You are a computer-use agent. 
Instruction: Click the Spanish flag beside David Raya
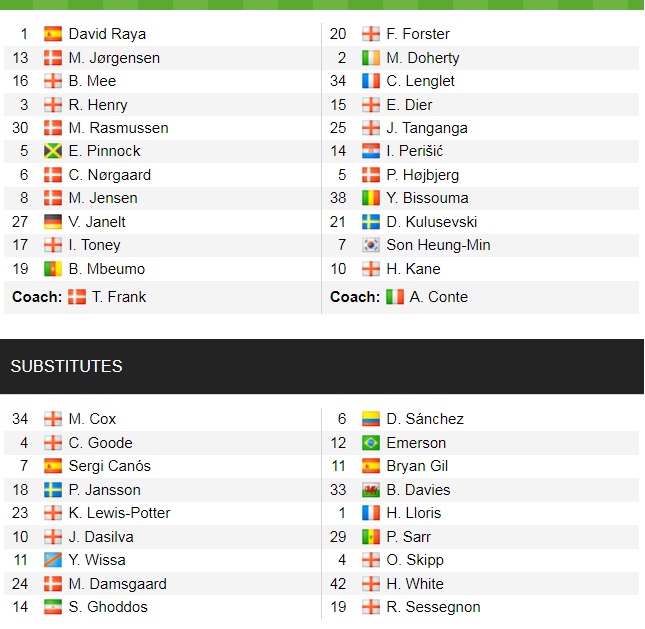(x=53, y=34)
